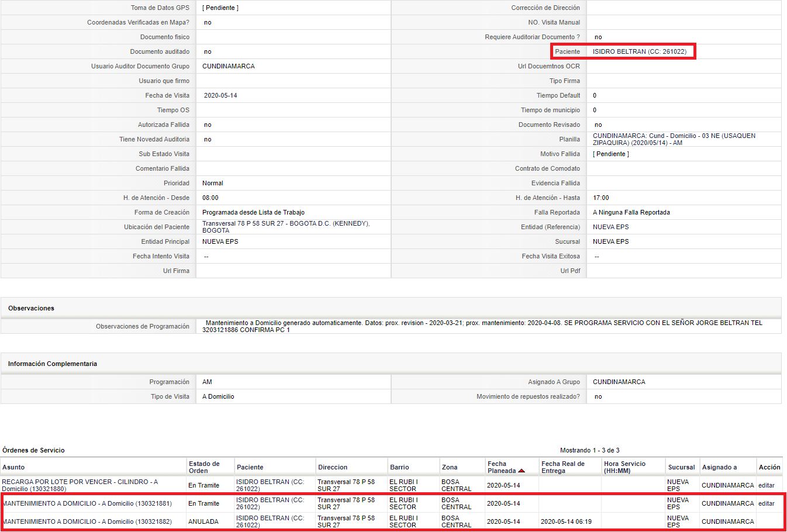
Task: Open editar link for RECARGA POR LOTE order
Action: [x=766, y=485]
